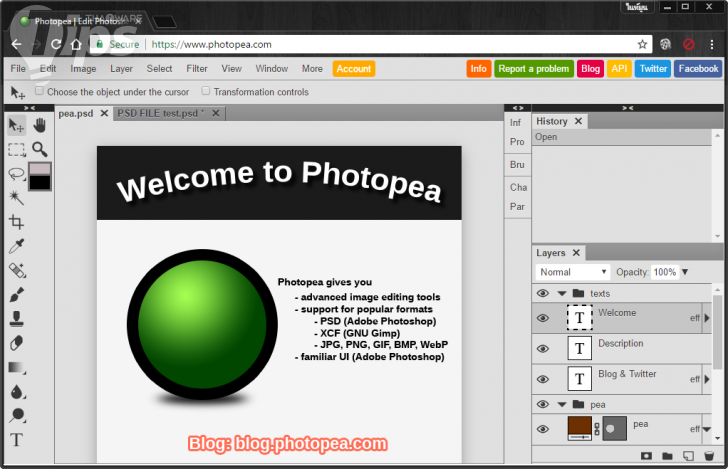728x469 pixels.
Task: Bookmark the page with star icon
Action: click(642, 45)
